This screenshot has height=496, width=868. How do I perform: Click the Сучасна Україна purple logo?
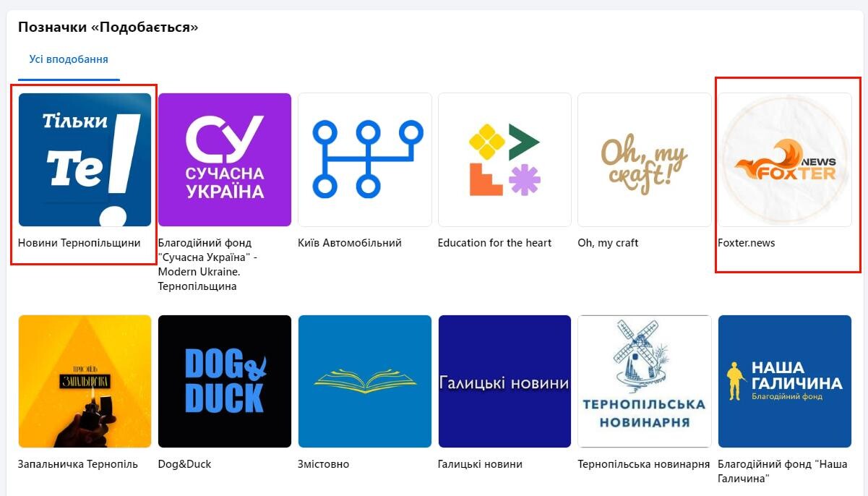click(x=225, y=160)
